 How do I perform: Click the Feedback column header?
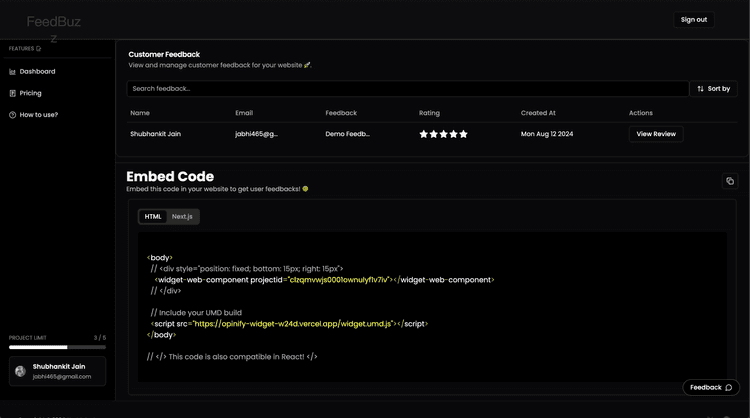[x=341, y=113]
